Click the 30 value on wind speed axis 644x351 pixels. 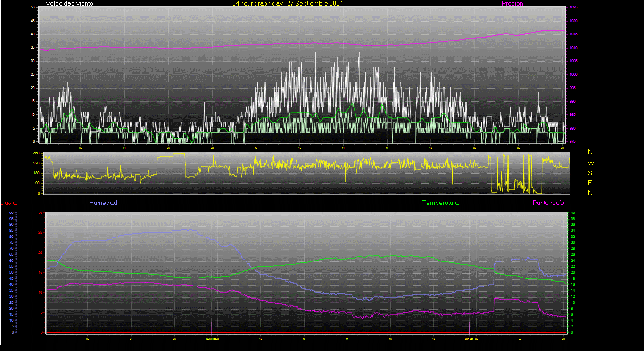[33, 61]
